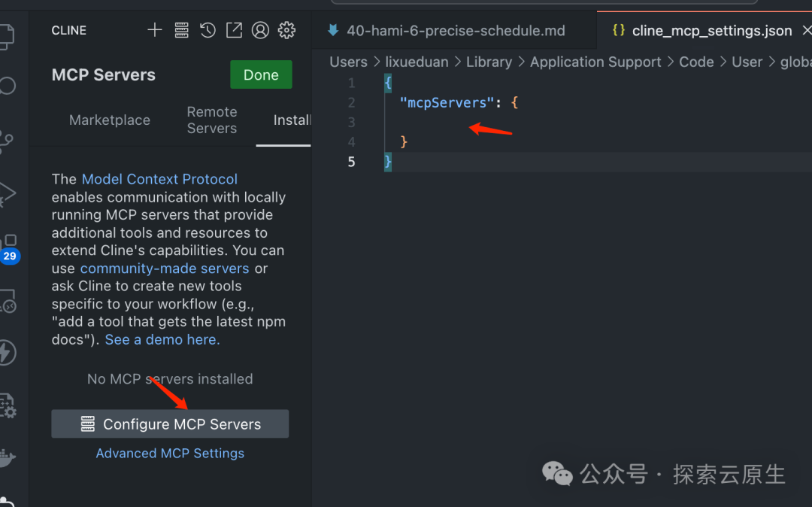
Task: Start a new Cline task with plus icon
Action: click(x=154, y=30)
